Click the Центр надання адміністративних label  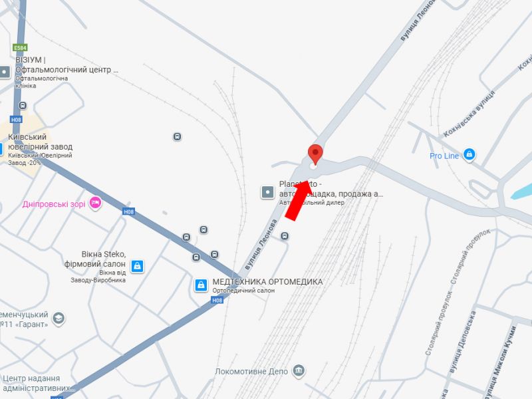click(37, 383)
